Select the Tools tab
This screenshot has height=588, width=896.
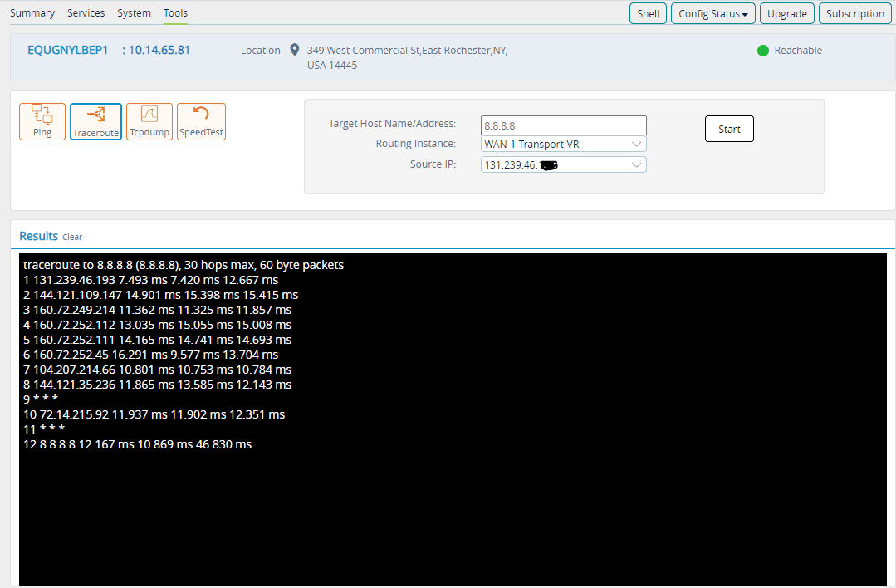click(x=175, y=12)
